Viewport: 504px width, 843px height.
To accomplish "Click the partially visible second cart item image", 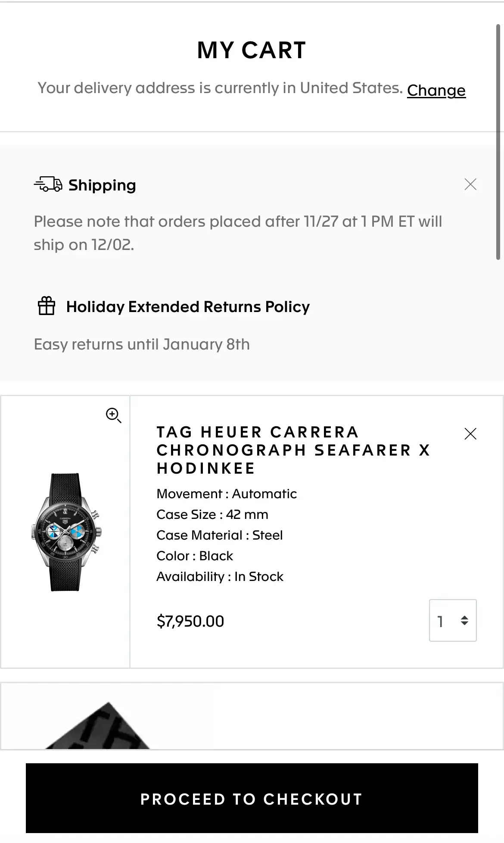I will tap(97, 727).
